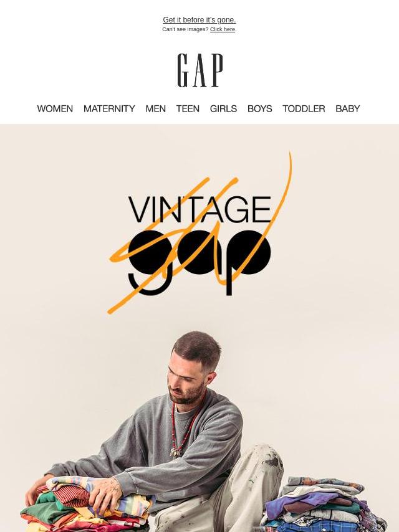Image resolution: width=399 pixels, height=532 pixels.
Task: Click the 'Can't see images?' text
Action: click(185, 29)
